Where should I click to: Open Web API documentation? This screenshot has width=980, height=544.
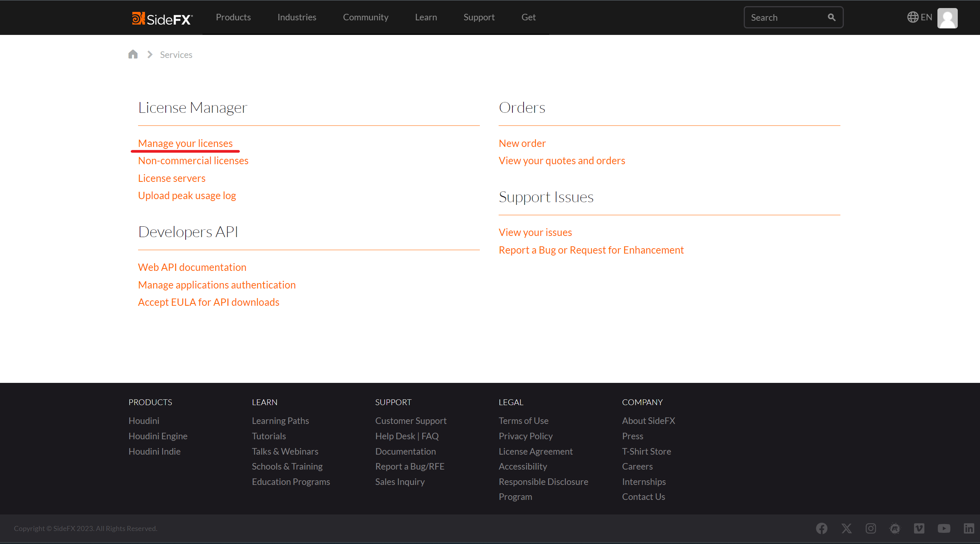(x=192, y=267)
